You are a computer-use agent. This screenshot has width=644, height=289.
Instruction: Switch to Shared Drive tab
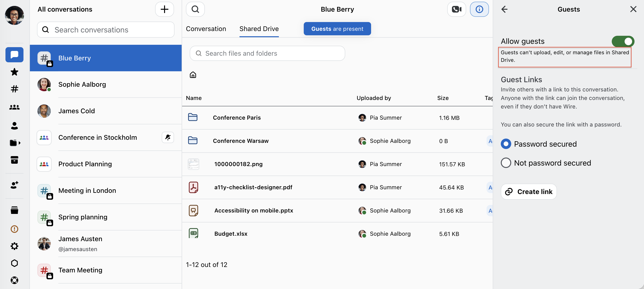click(x=259, y=29)
